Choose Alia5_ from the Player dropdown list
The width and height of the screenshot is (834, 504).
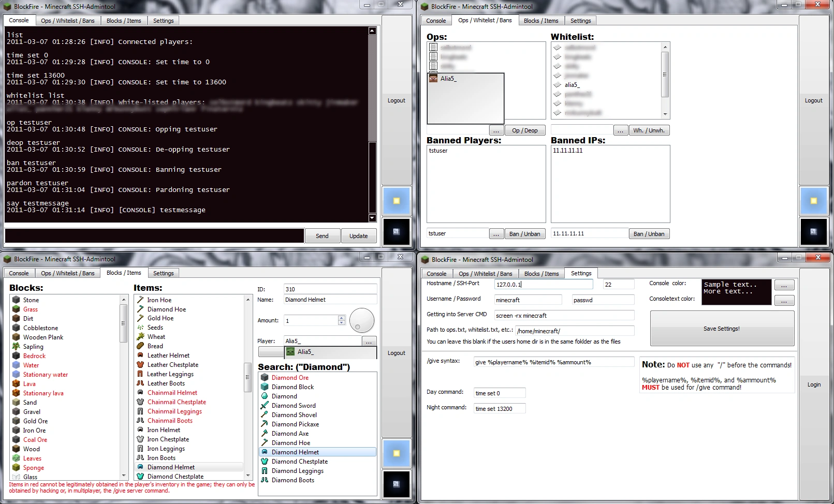(331, 352)
